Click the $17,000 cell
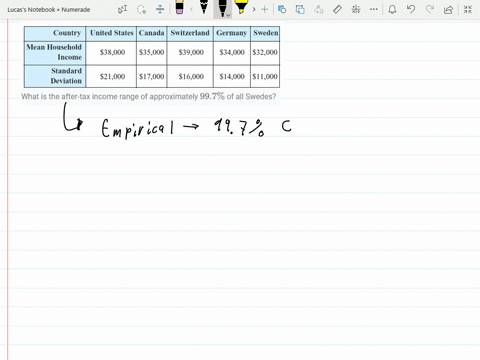480x360 pixels. pyautogui.click(x=152, y=76)
